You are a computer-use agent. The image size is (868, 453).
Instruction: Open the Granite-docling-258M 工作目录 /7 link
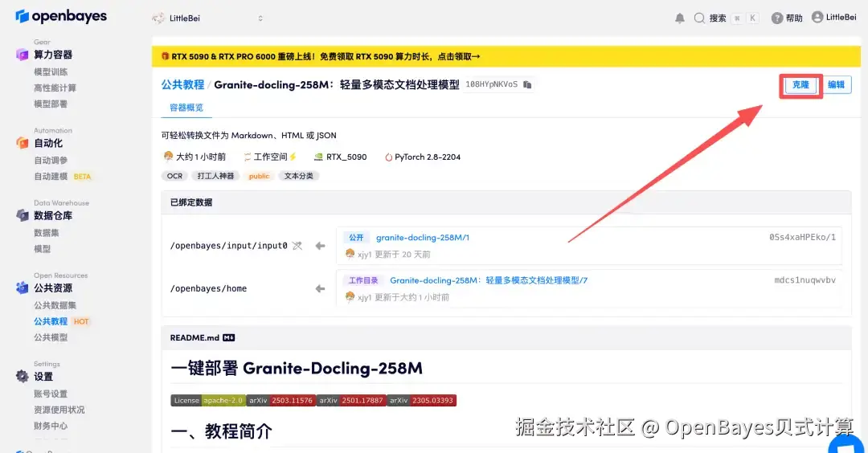click(x=489, y=280)
